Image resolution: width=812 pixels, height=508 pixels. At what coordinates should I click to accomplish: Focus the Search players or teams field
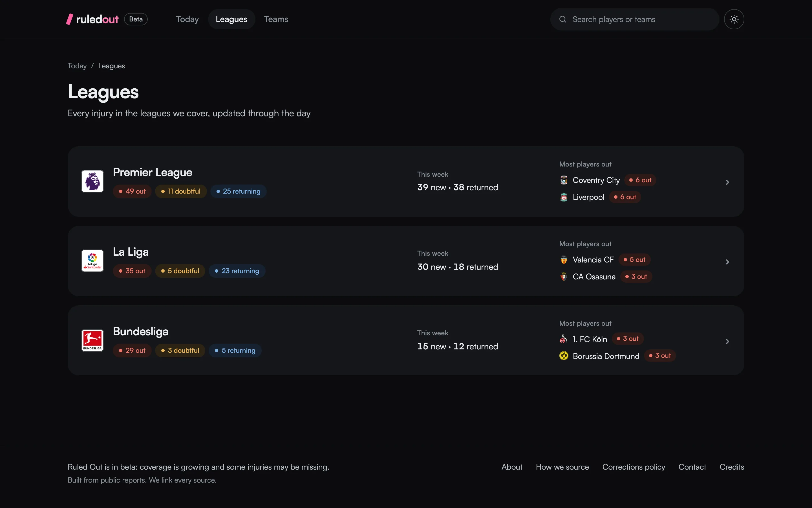pyautogui.click(x=634, y=19)
